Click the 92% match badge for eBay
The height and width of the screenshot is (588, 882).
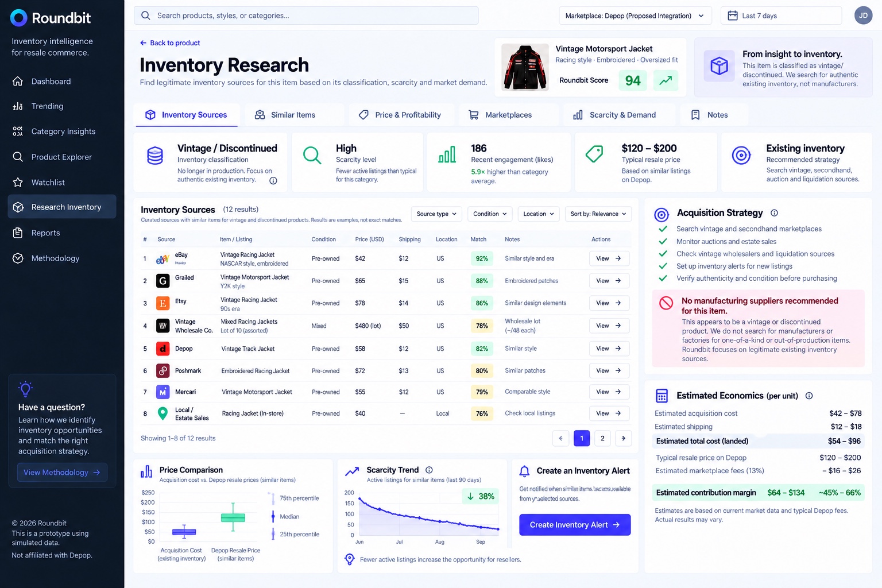(x=482, y=258)
